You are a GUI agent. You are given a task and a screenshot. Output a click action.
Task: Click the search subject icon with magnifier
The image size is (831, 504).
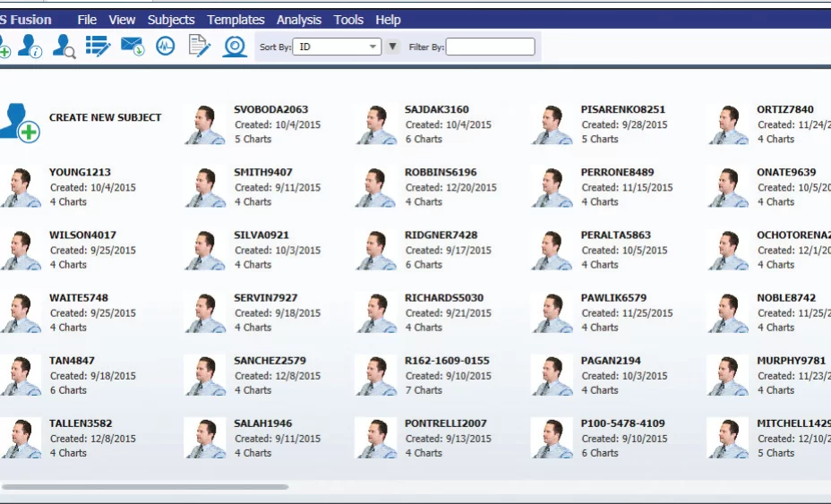coord(64,47)
